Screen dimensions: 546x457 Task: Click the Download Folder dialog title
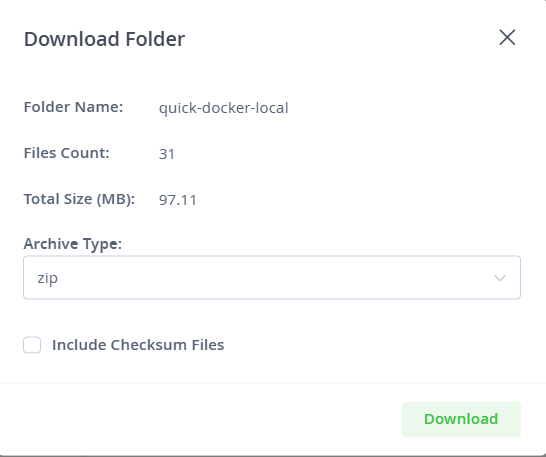point(104,39)
